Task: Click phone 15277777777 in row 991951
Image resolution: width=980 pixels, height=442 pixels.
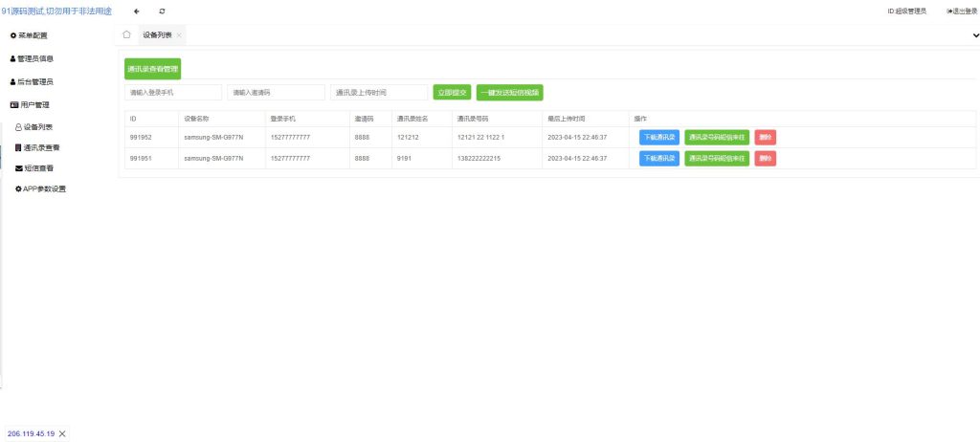Action: tap(290, 159)
